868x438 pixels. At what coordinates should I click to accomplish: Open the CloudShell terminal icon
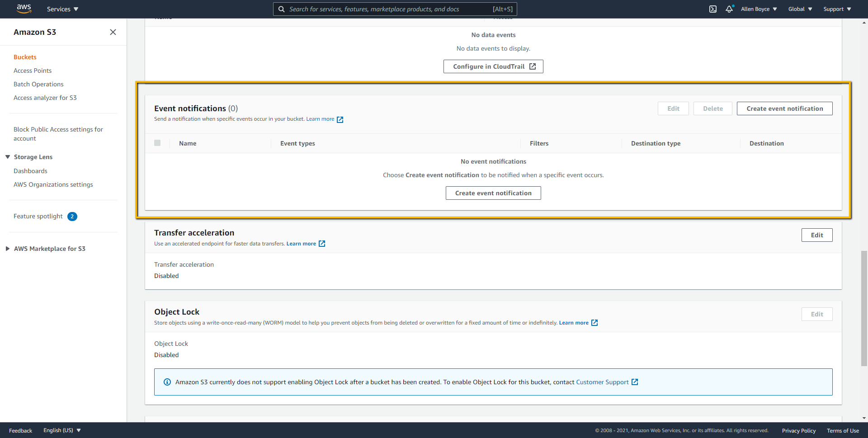click(713, 9)
